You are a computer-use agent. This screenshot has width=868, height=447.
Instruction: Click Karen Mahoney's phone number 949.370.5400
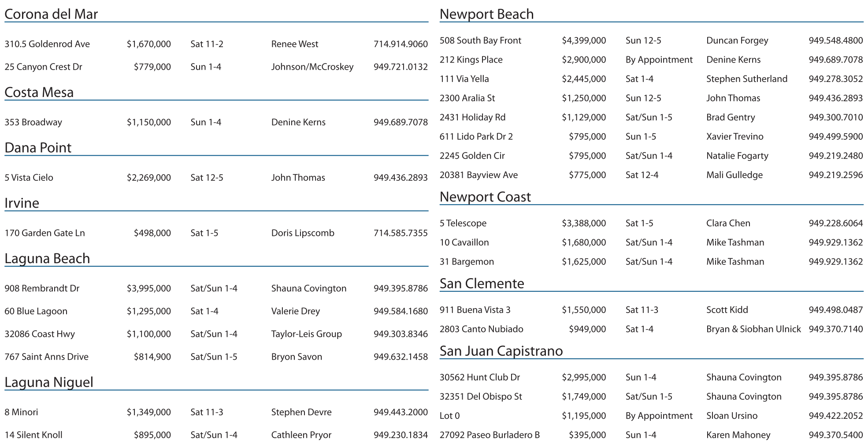pos(835,435)
